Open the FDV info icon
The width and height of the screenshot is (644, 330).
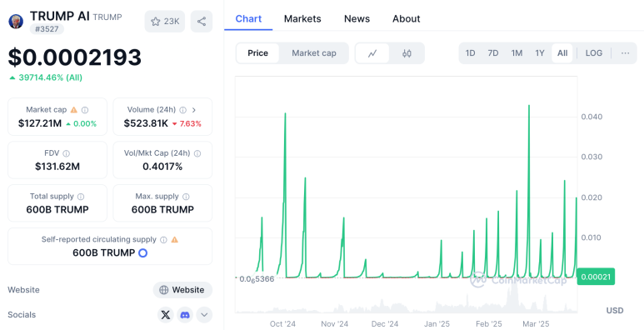point(66,153)
